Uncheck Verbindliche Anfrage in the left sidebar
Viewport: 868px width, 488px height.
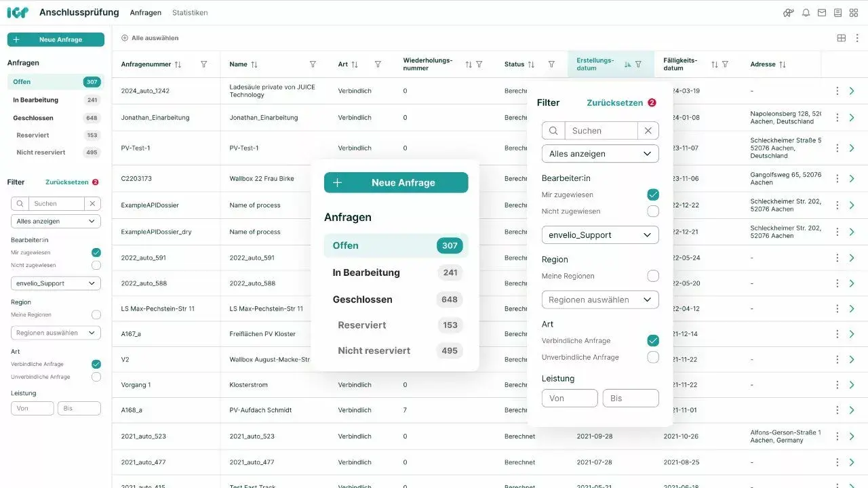click(96, 364)
